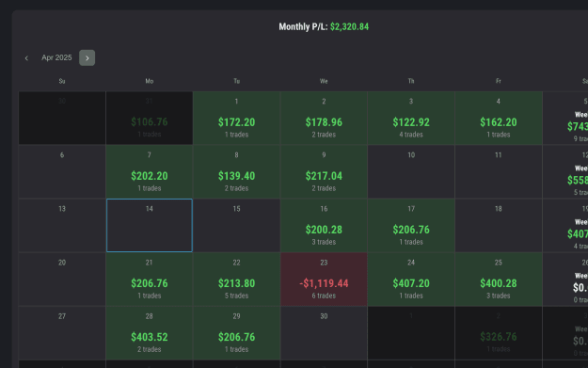
Task: Select empty day 15 cell
Action: [x=237, y=226]
